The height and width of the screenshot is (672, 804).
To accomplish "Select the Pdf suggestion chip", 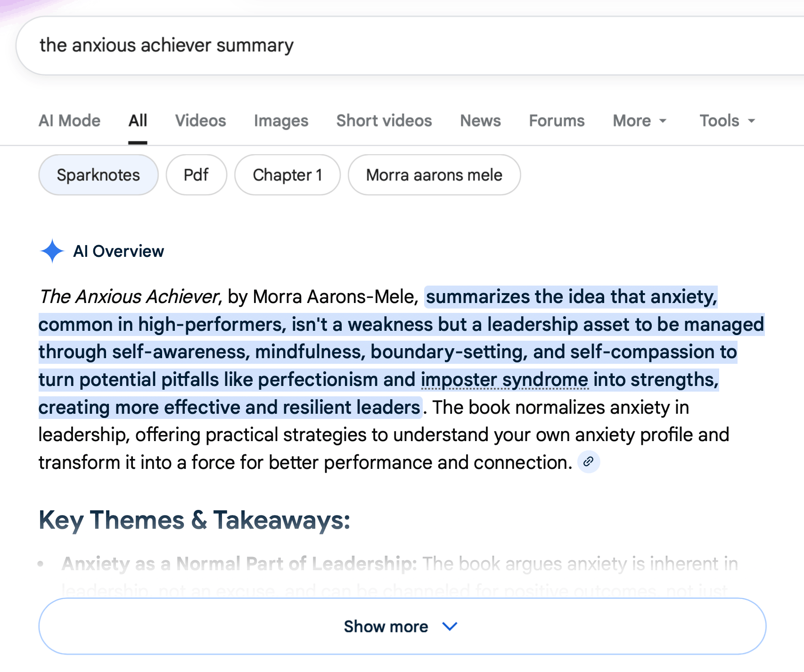I will 196,175.
